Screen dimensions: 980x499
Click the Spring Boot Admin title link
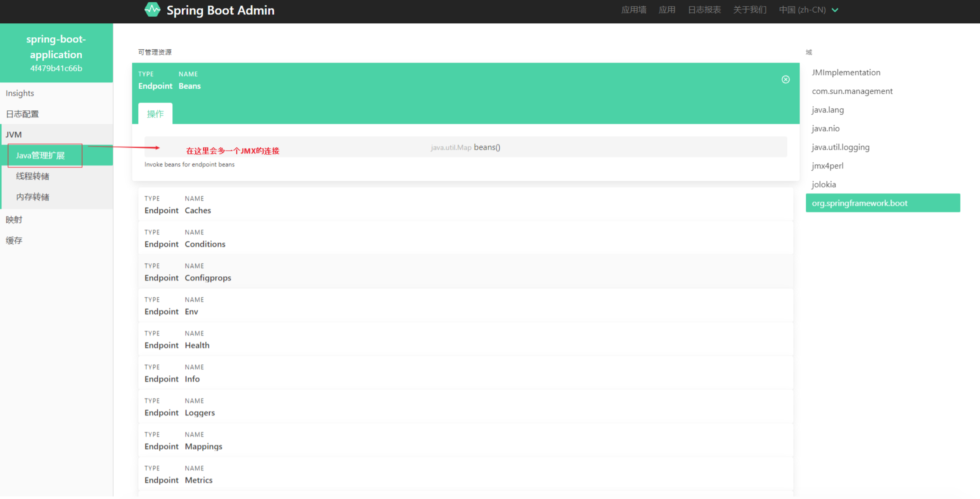221,10
